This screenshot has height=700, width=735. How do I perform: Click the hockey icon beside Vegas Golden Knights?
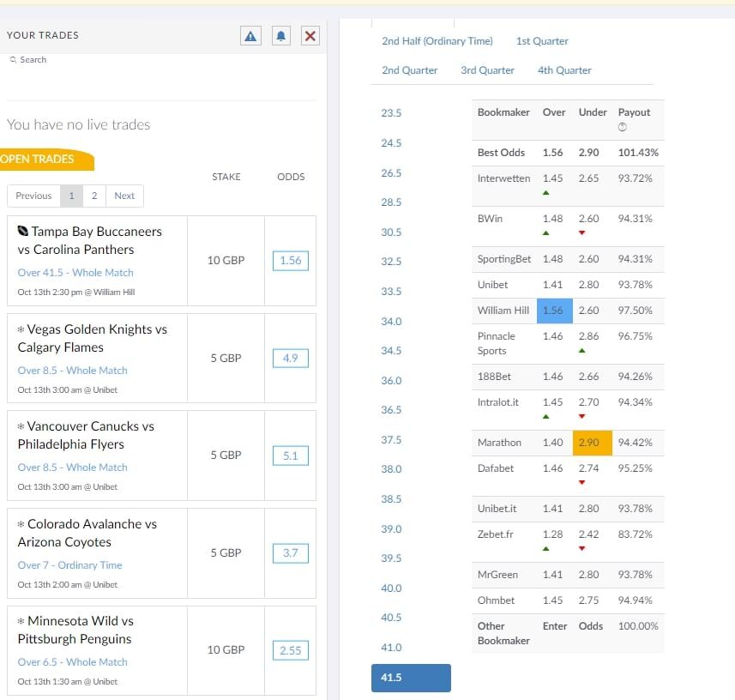[21, 329]
